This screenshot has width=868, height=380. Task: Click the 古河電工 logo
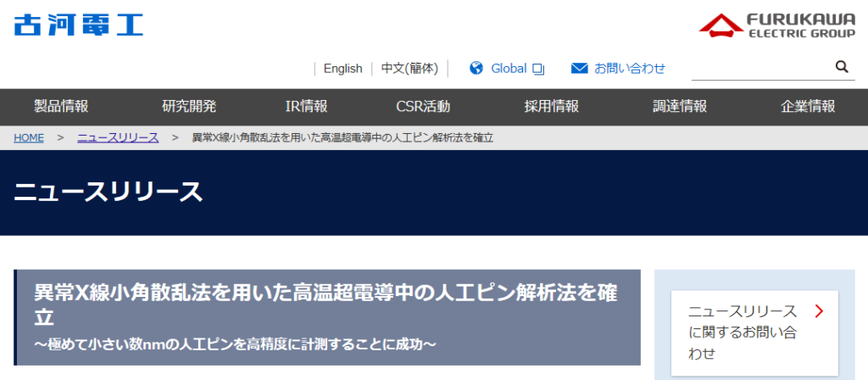pyautogui.click(x=79, y=25)
